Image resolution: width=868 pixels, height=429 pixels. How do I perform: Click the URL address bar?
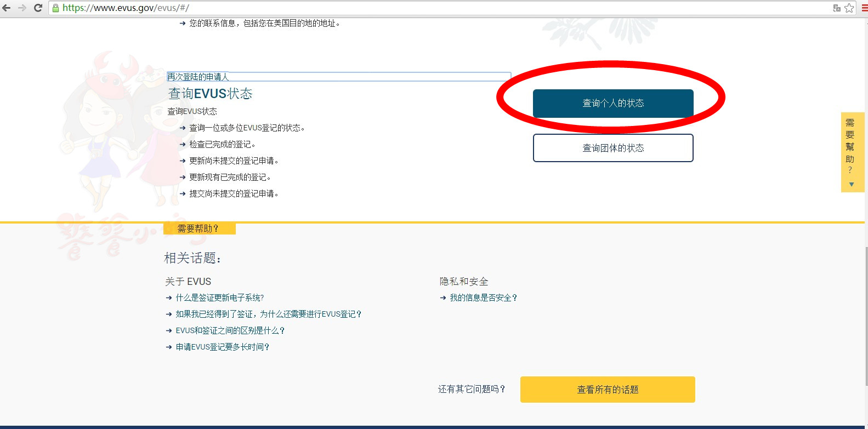[439, 8]
